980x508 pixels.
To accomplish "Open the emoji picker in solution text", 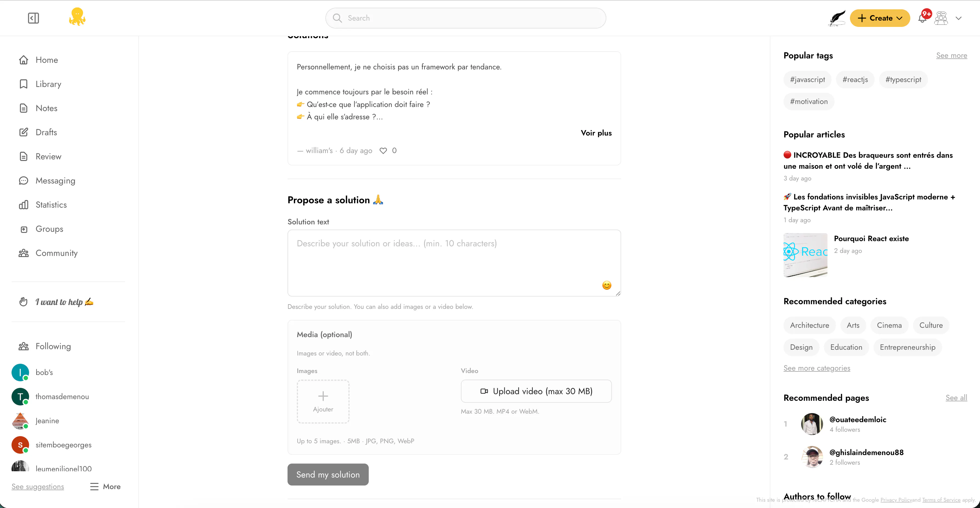I will (607, 285).
